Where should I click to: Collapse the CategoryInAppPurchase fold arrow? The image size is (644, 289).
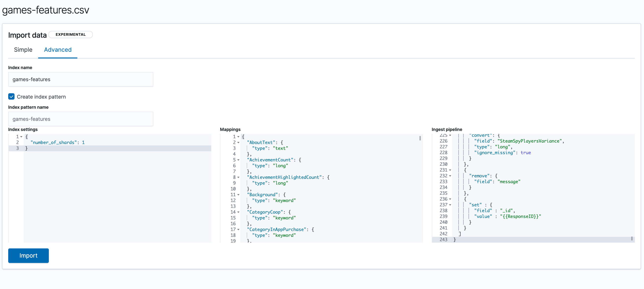coord(239,230)
